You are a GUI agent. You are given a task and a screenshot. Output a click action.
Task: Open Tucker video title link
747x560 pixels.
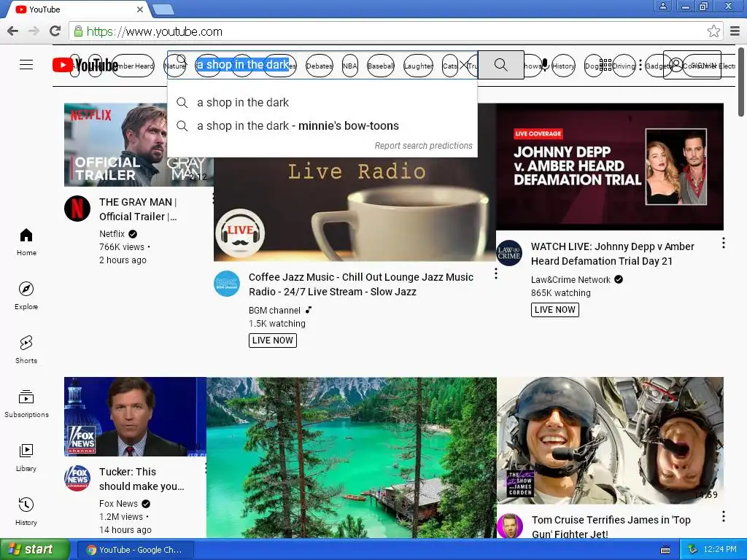tap(142, 479)
